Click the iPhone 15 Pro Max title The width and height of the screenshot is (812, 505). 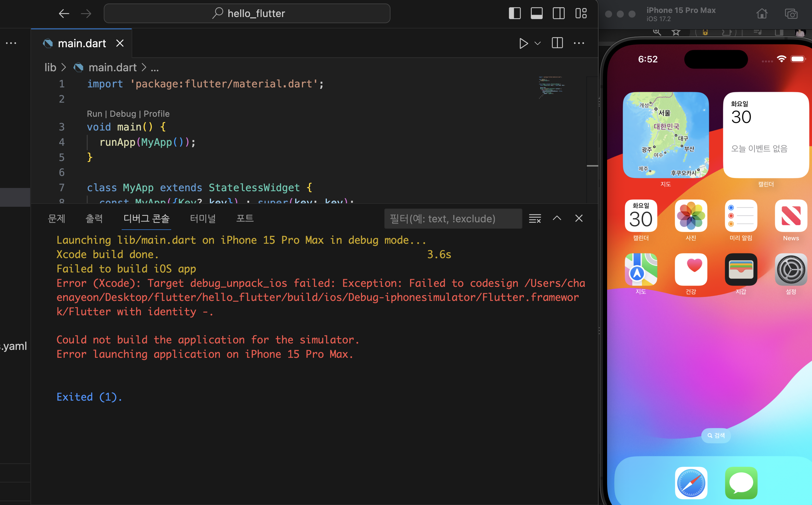[x=681, y=10]
